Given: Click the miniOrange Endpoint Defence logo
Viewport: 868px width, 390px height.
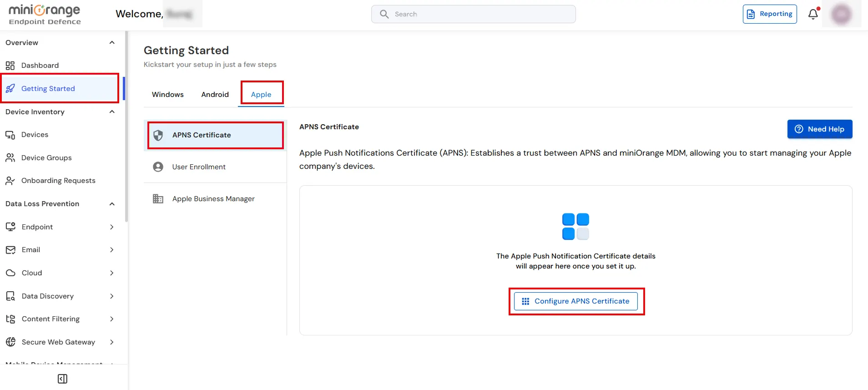Looking at the screenshot, I should point(45,14).
